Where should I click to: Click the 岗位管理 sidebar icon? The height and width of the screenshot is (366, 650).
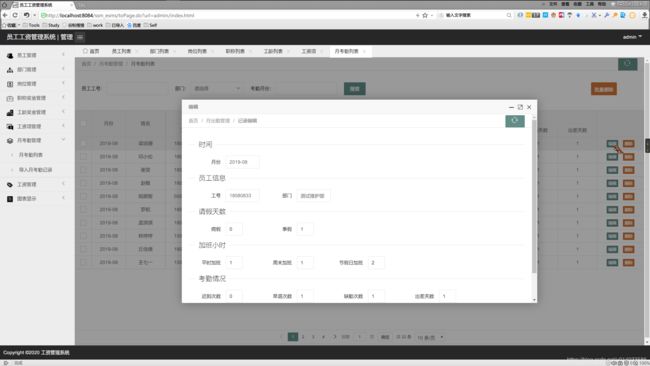(x=10, y=84)
